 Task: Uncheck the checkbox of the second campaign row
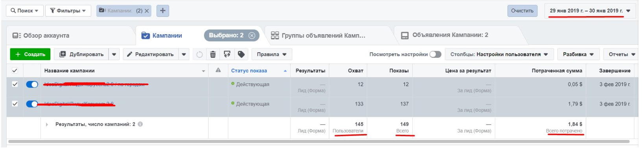(x=15, y=104)
